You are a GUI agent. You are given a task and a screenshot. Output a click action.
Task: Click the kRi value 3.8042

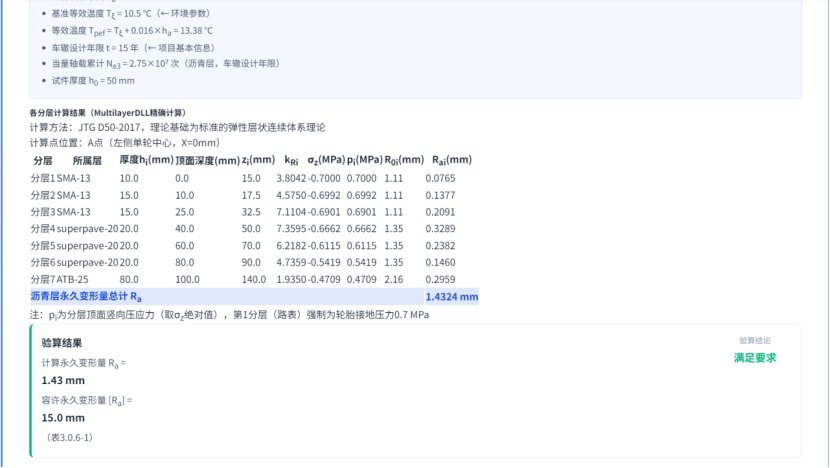[291, 178]
